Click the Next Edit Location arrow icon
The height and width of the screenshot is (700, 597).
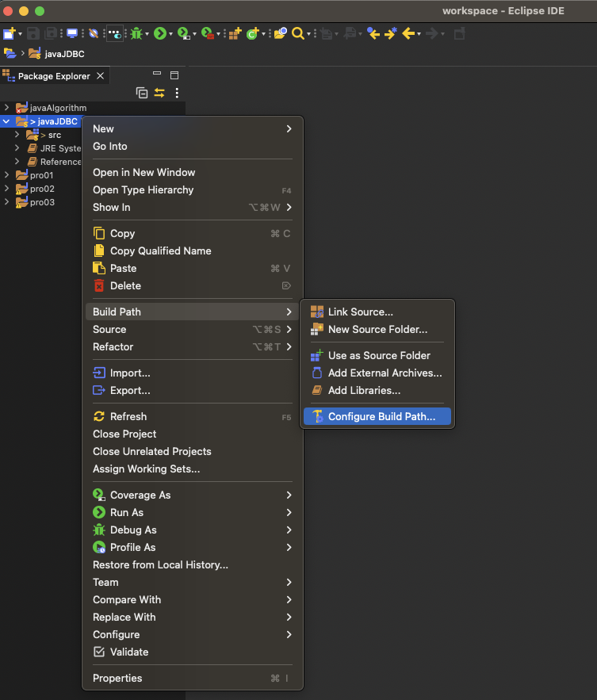pyautogui.click(x=391, y=33)
